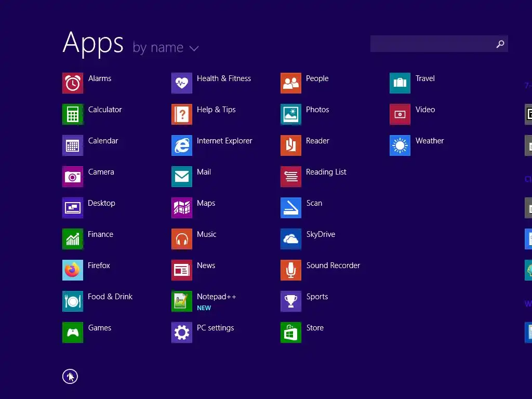This screenshot has width=532, height=399.
Task: Click the "Travel" label text
Action: click(x=425, y=78)
